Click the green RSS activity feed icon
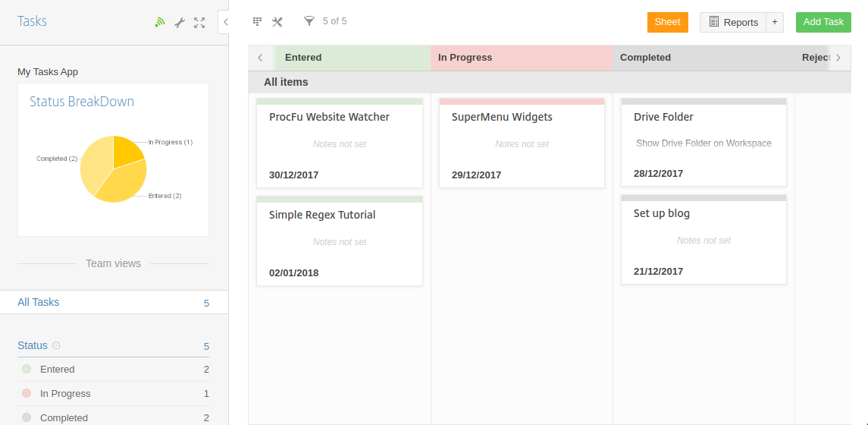 159,23
